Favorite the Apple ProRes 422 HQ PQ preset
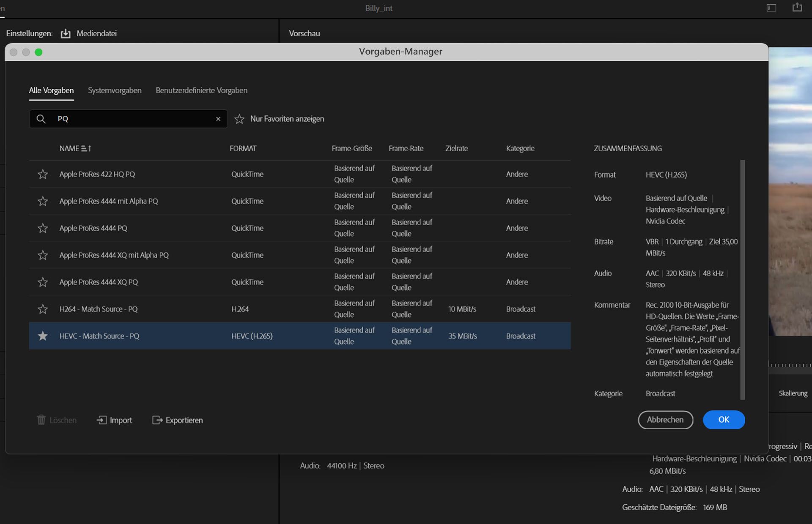 [x=43, y=174]
